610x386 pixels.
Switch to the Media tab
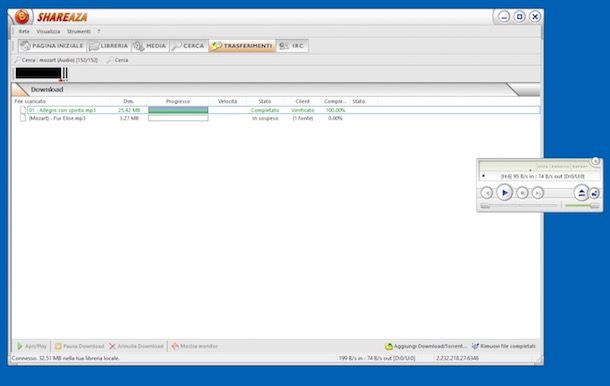pos(150,46)
